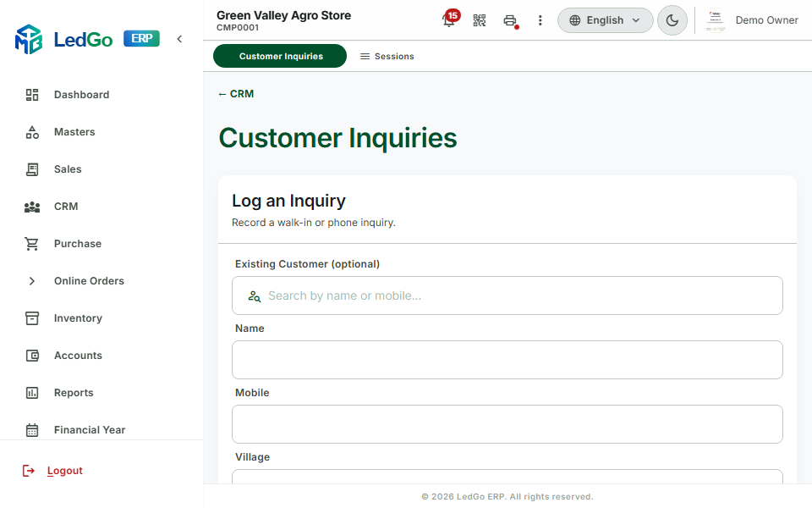The height and width of the screenshot is (508, 812).
Task: Click the Inventory box icon
Action: (x=32, y=318)
